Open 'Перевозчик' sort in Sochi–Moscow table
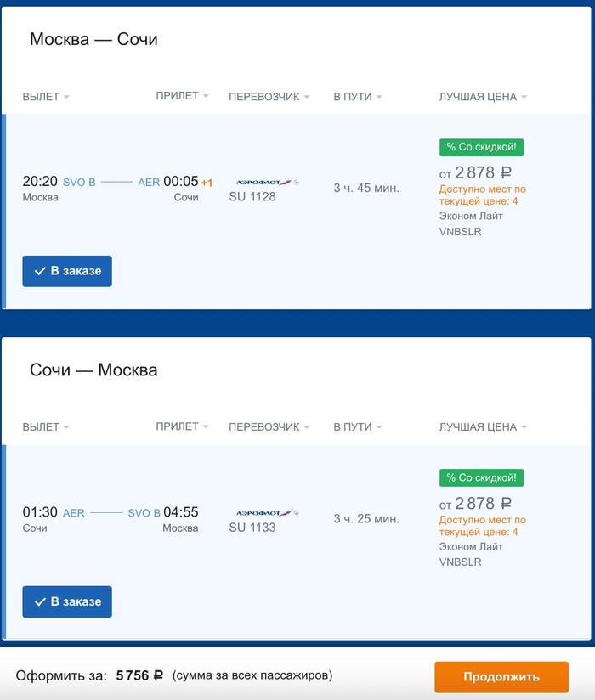The height and width of the screenshot is (700, 595). [x=269, y=427]
